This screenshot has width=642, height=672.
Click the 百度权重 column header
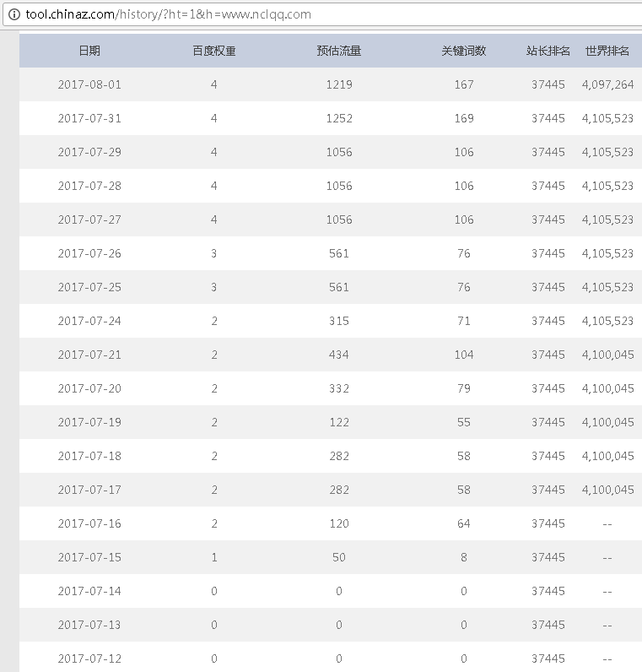[x=214, y=51]
